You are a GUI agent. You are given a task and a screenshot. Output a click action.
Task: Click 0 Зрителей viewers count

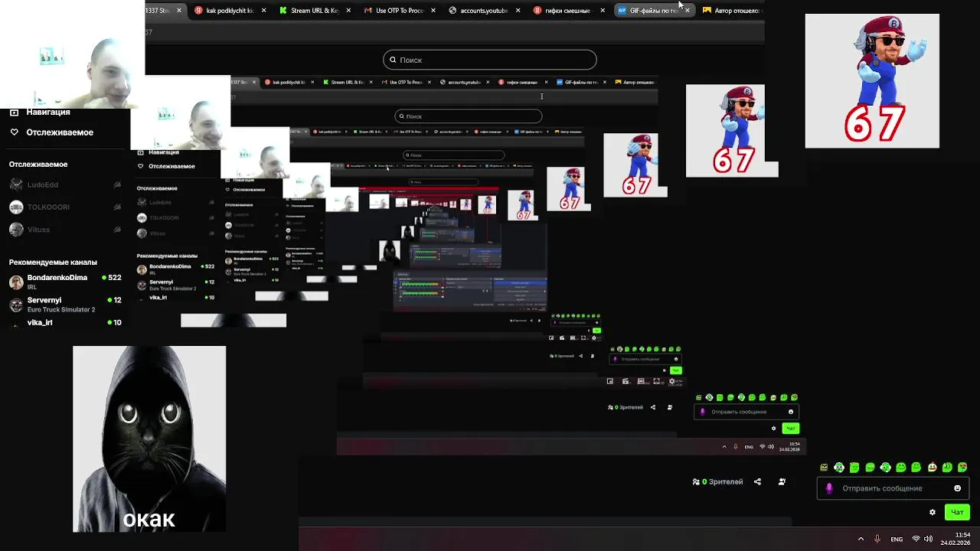tap(717, 482)
